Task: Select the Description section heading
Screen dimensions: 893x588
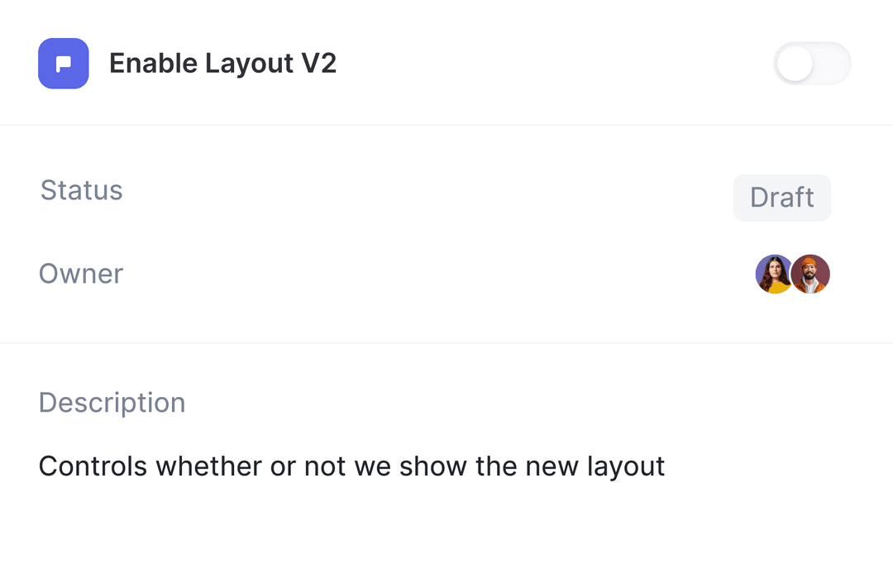Action: (x=112, y=403)
